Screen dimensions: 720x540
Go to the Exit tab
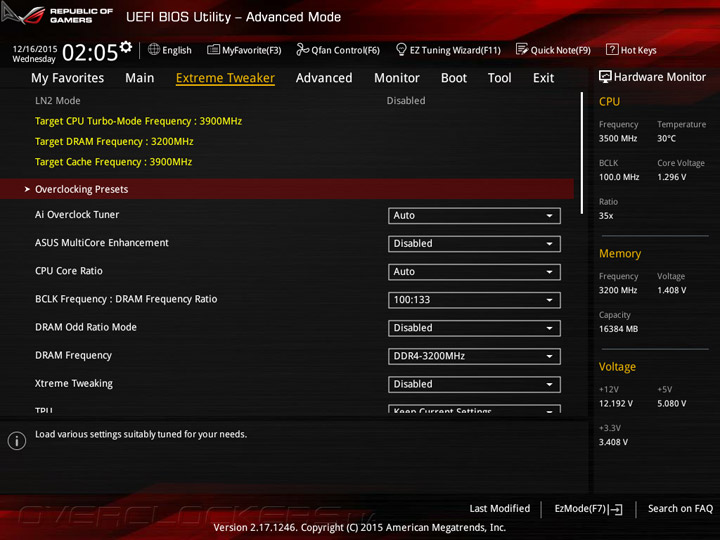pos(543,78)
